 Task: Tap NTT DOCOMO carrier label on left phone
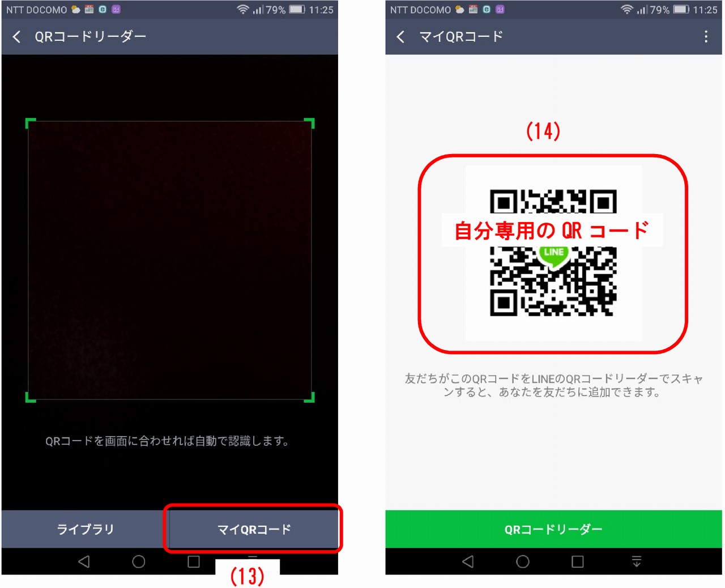[36, 10]
